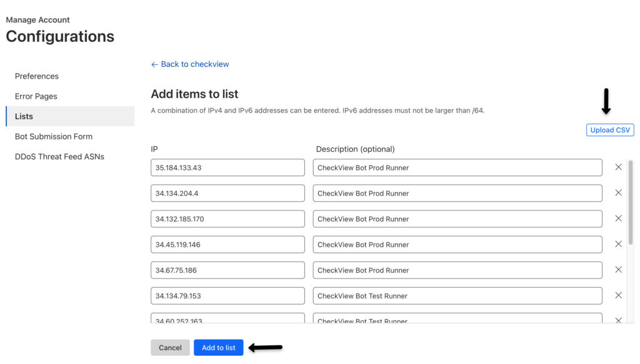The width and height of the screenshot is (640, 364).
Task: Open DDoS Threat Feed ASNs
Action: 59,156
